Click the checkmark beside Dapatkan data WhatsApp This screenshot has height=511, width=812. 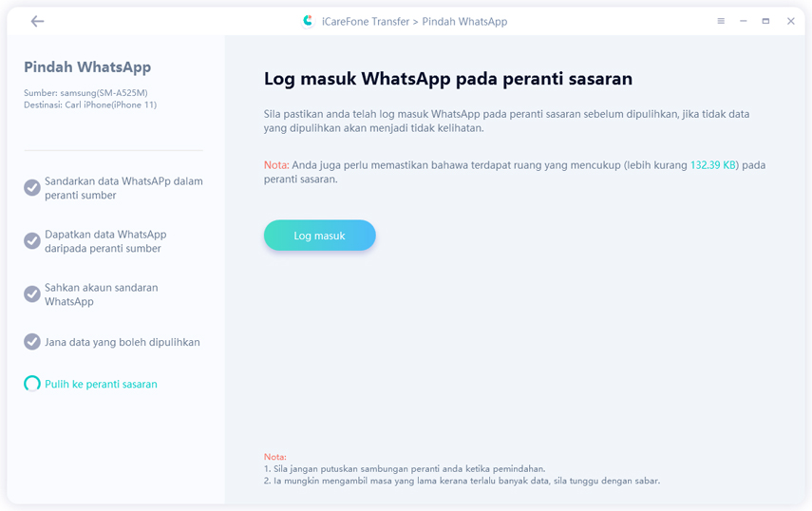click(32, 241)
